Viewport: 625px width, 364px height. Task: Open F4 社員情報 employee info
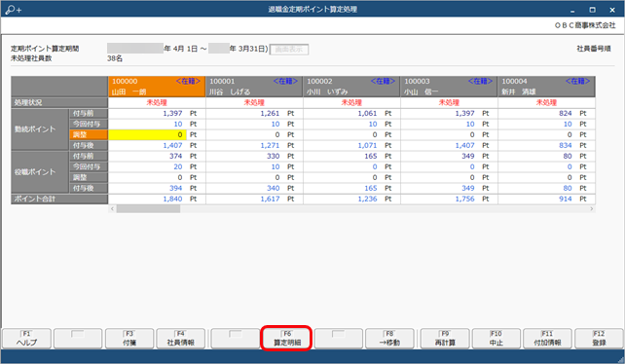pyautogui.click(x=180, y=339)
